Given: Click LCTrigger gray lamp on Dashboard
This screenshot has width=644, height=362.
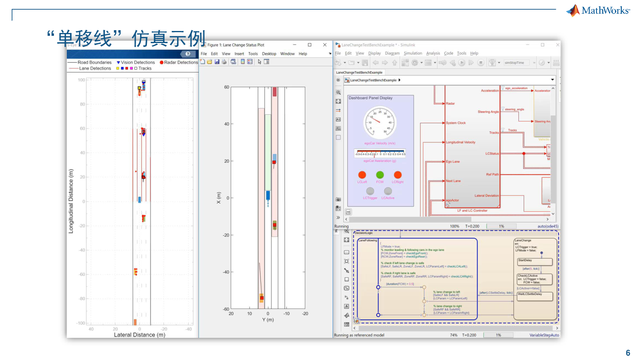Looking at the screenshot, I should tap(370, 191).
